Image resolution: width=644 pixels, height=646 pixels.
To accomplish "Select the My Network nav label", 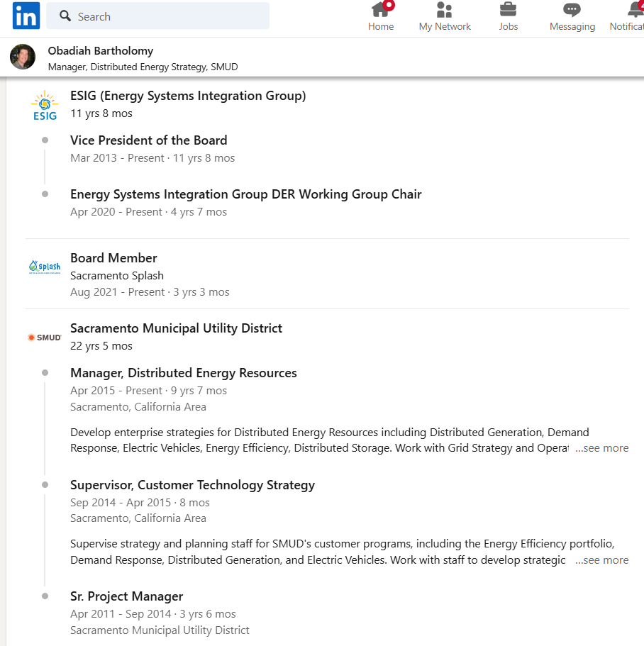I will click(445, 26).
